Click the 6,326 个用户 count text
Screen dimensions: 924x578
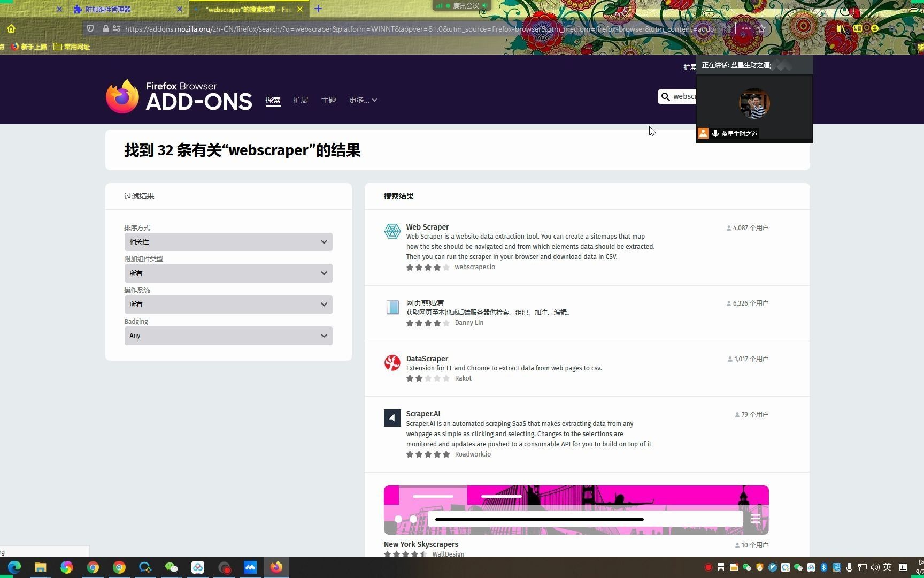click(x=751, y=303)
